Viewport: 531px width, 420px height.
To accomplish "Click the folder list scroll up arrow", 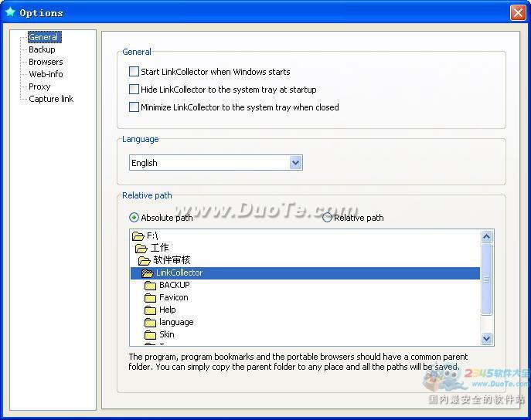I will [487, 236].
